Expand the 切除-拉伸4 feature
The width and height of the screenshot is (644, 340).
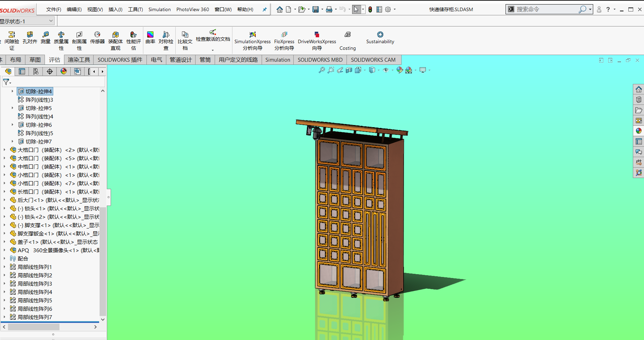click(13, 91)
